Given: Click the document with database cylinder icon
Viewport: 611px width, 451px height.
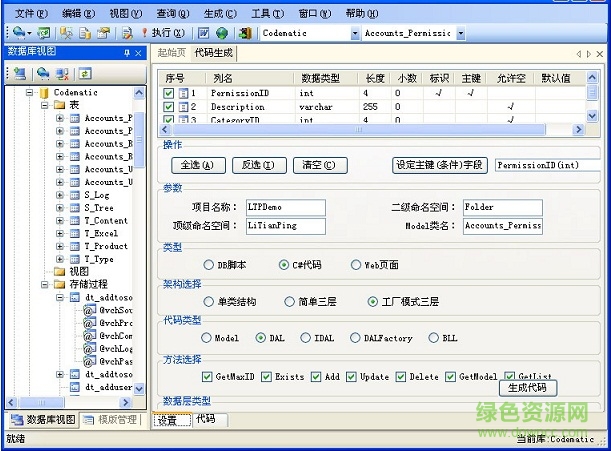Looking at the screenshot, I should (85, 33).
